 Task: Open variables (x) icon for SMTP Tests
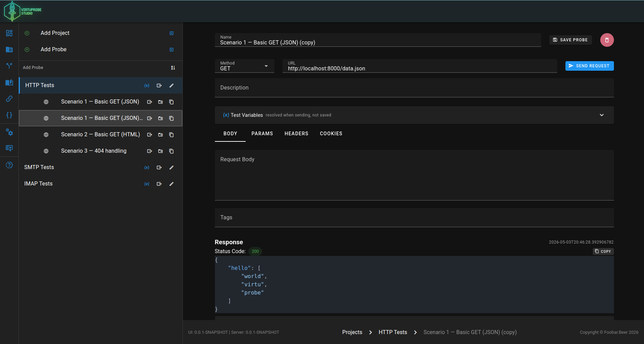(147, 167)
